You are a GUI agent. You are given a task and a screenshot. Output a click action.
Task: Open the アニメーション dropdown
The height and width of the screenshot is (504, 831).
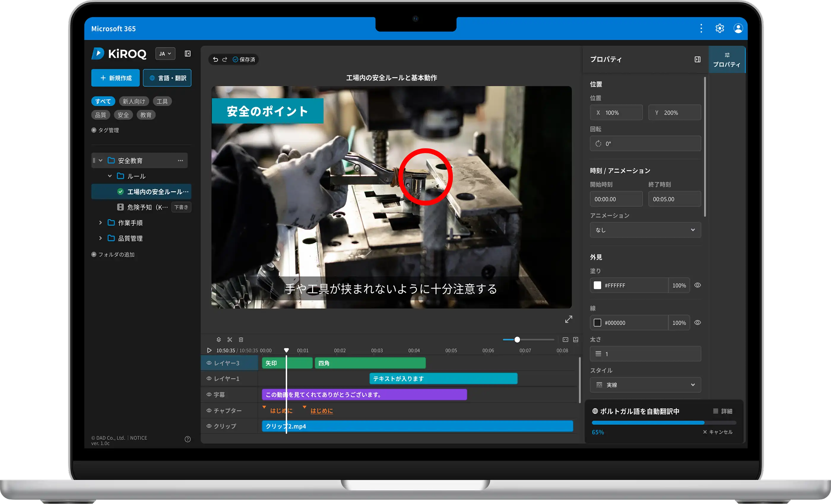tap(645, 230)
